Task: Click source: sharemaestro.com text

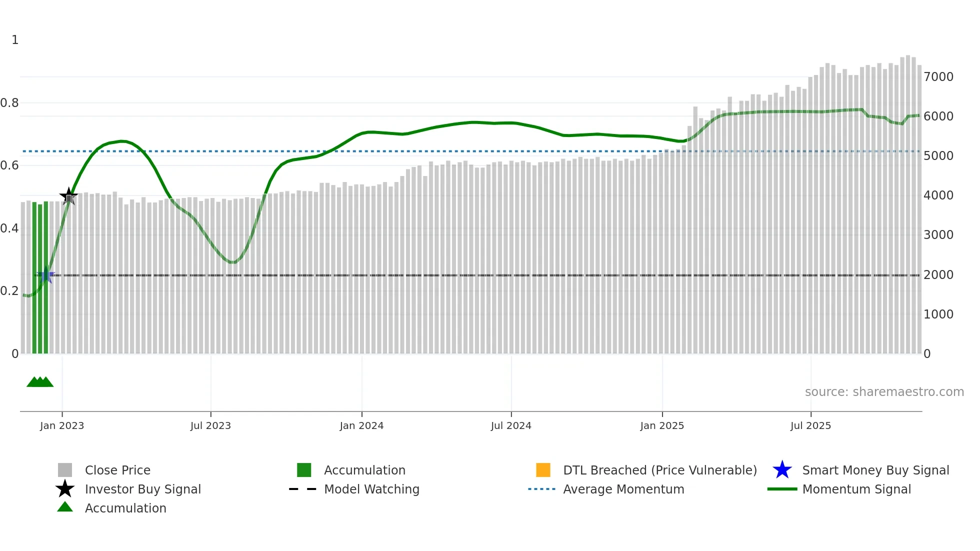Action: pos(884,392)
